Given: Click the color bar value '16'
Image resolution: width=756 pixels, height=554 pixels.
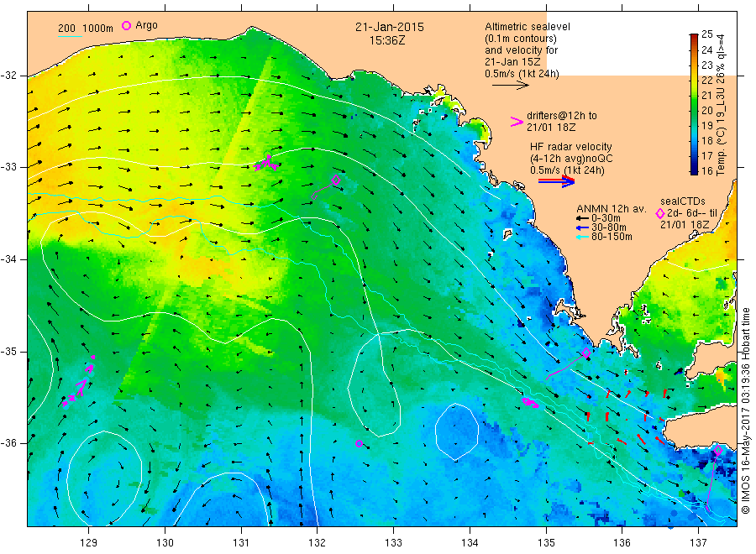Looking at the screenshot, I should tap(706, 171).
